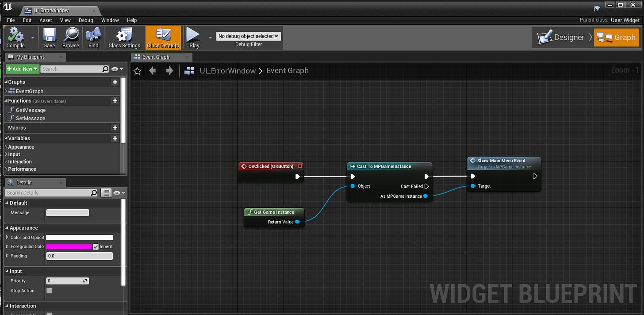
Task: Click the Padding value field
Action: click(x=79, y=256)
